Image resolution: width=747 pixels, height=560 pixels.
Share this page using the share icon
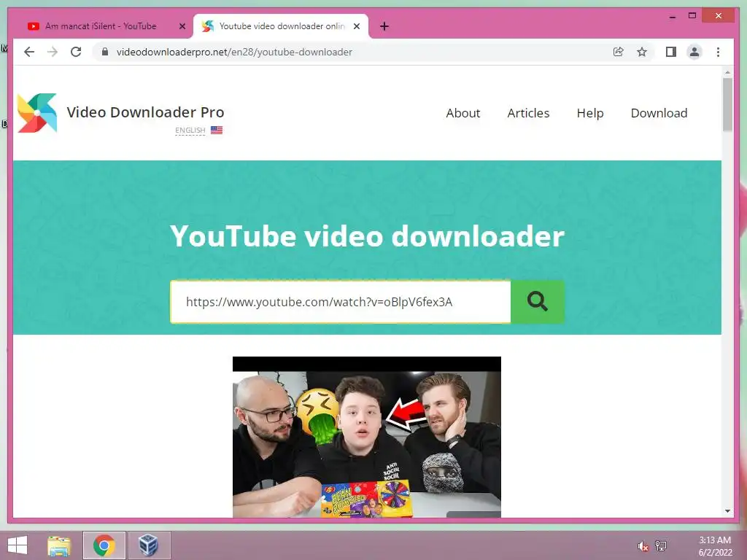tap(619, 52)
